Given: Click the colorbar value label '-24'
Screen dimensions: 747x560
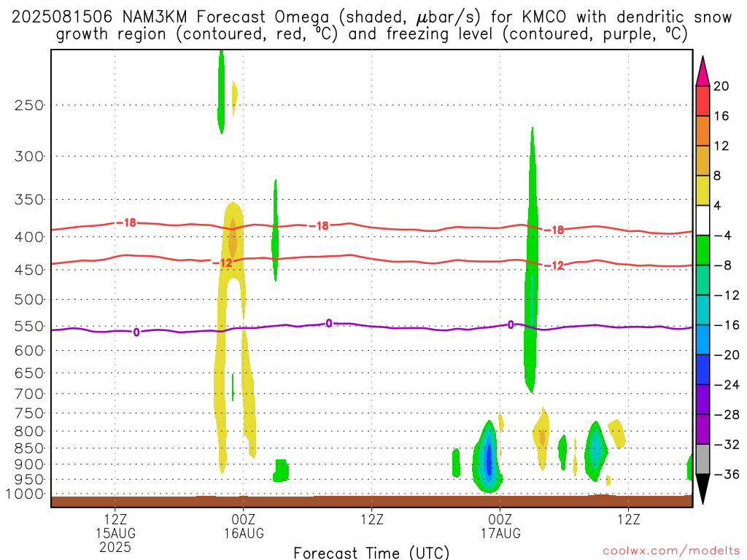Looking at the screenshot, I should click(727, 385).
